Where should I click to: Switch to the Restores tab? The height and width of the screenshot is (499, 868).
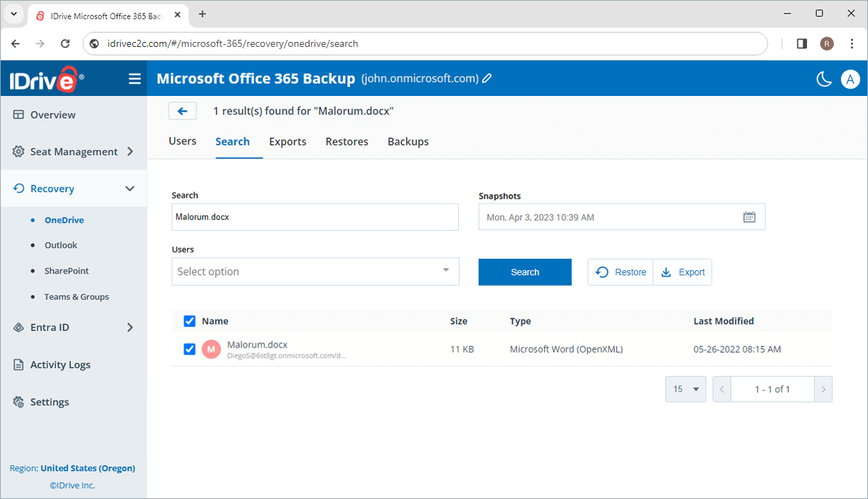coord(347,141)
